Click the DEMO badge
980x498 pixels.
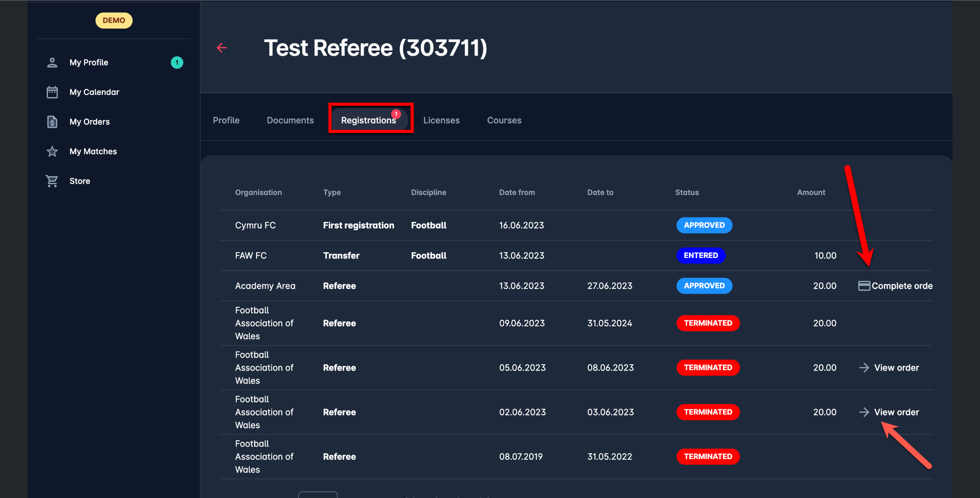pos(114,21)
